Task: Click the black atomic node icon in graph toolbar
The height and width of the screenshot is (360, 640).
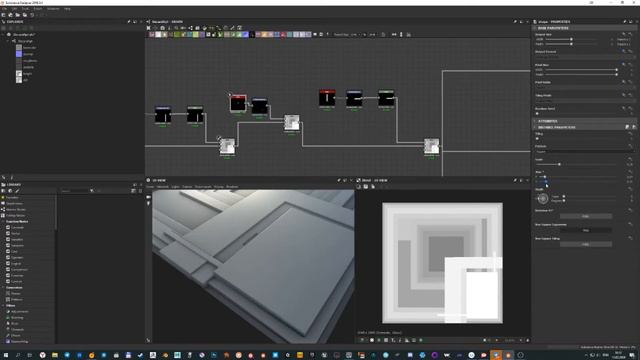Action: (x=252, y=35)
